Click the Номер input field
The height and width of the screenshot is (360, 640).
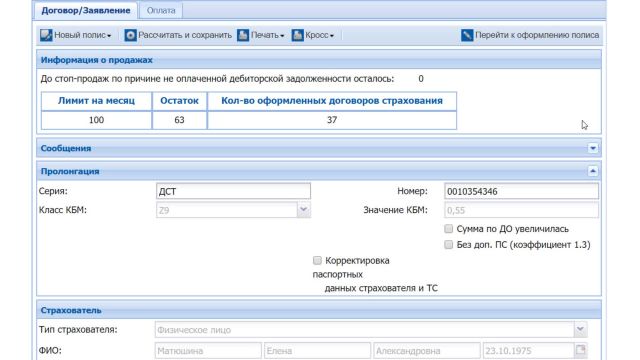521,191
